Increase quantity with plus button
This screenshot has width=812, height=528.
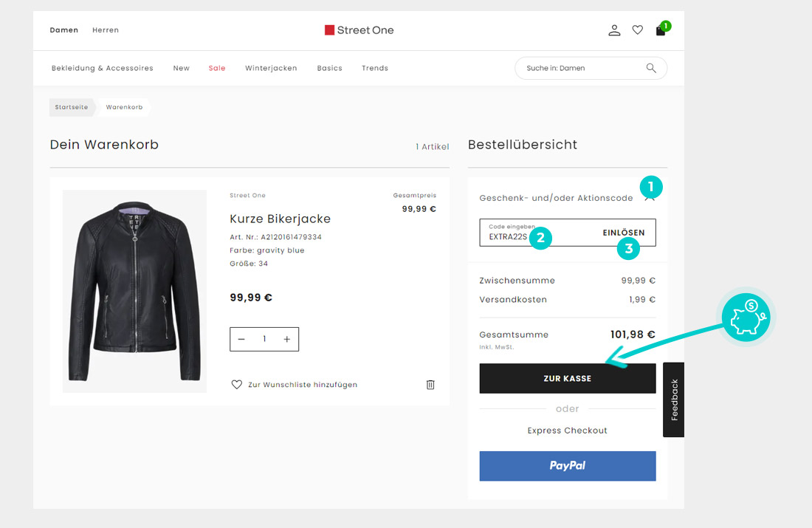coord(287,340)
